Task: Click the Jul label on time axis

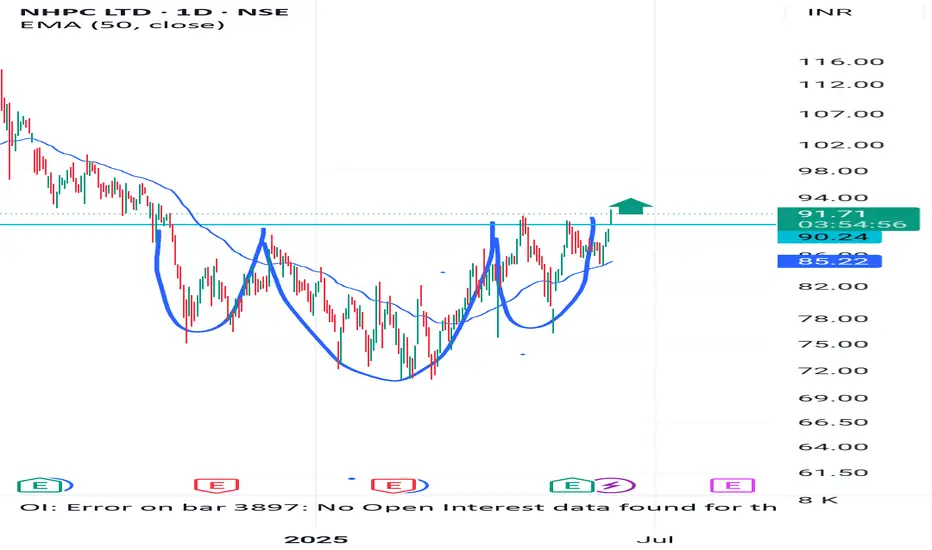Action: (655, 539)
